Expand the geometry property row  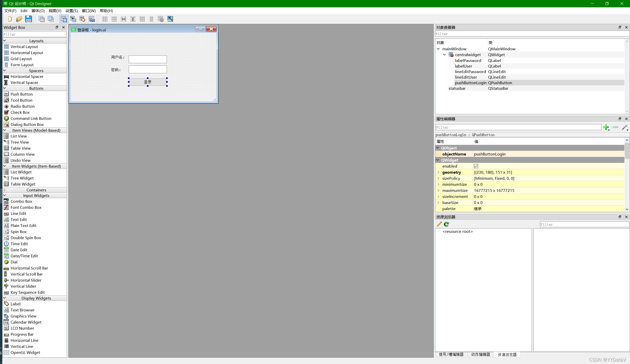tap(438, 172)
